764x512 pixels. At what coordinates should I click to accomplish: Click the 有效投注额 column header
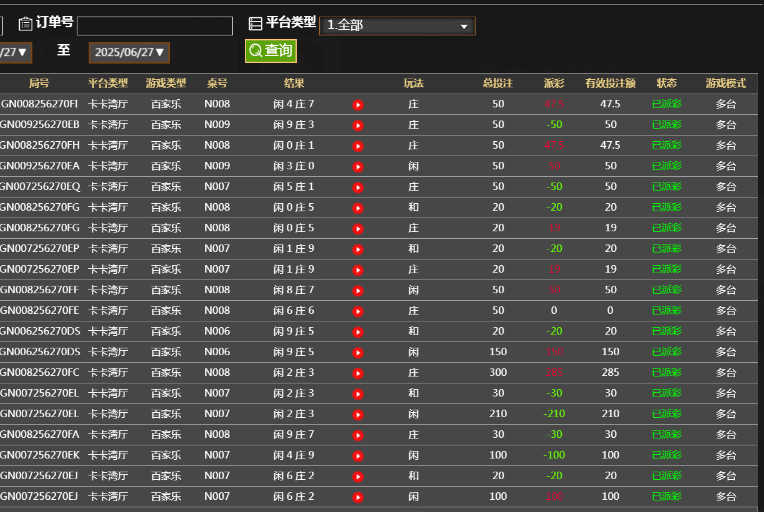coord(610,83)
